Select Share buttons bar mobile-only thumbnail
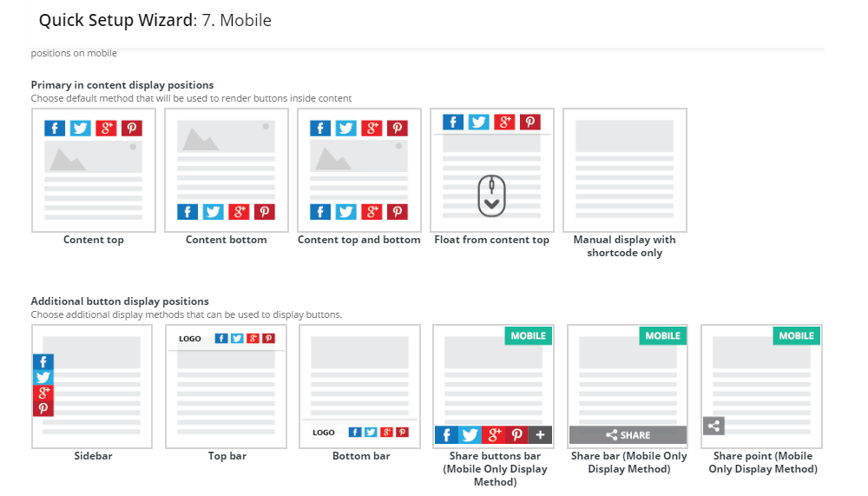Screen dimensions: 868x496 493,387
